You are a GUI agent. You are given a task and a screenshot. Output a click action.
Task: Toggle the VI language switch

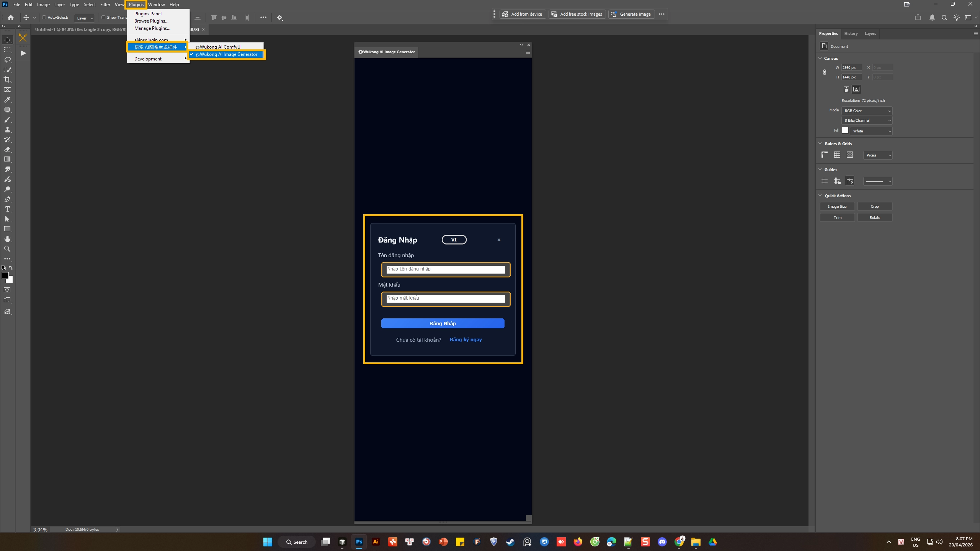pyautogui.click(x=454, y=240)
